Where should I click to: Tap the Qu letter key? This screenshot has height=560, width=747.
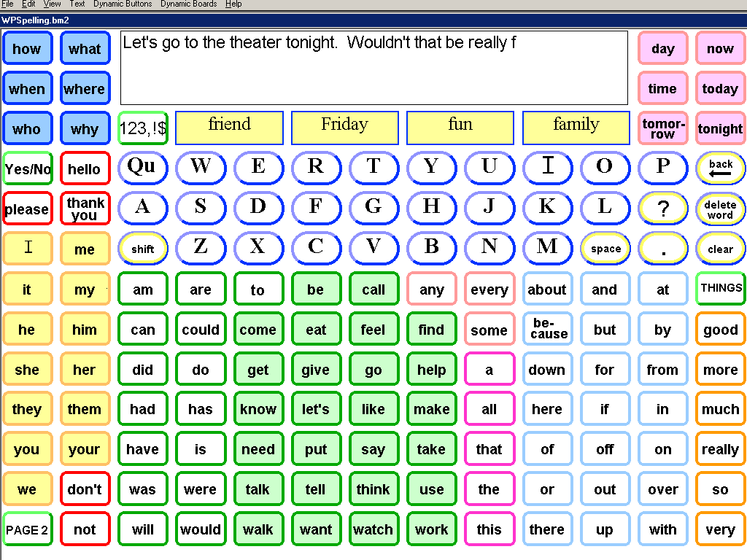click(143, 168)
